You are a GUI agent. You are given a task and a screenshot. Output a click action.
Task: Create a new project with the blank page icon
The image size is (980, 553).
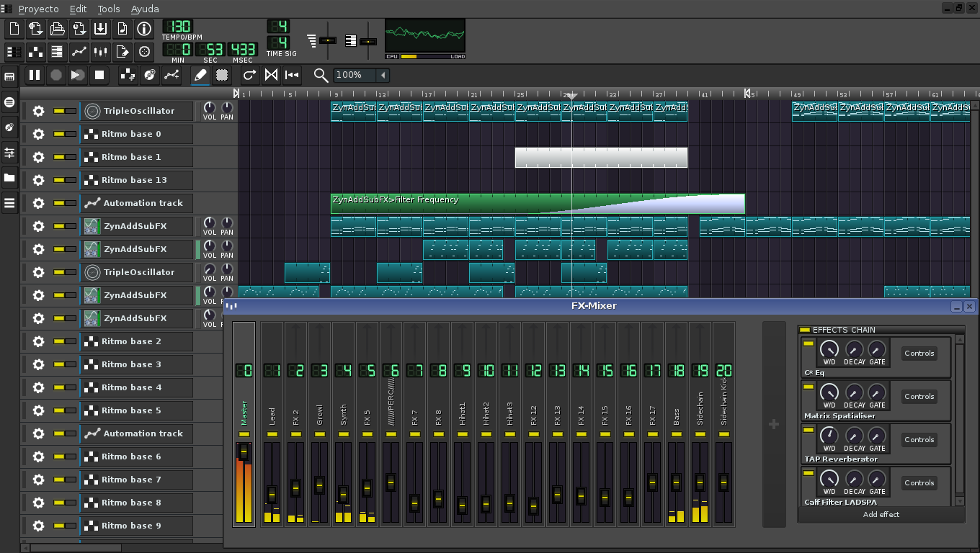[x=14, y=29]
